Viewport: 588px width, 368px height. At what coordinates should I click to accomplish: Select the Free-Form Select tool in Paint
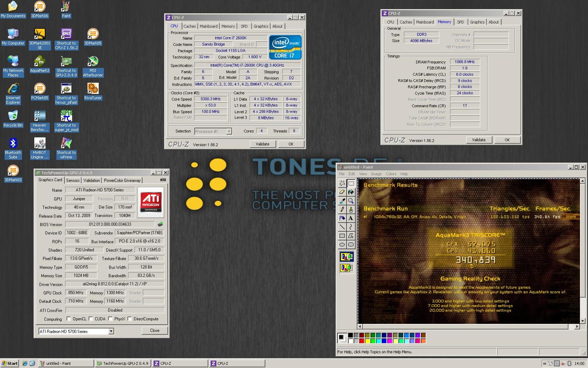click(x=342, y=183)
